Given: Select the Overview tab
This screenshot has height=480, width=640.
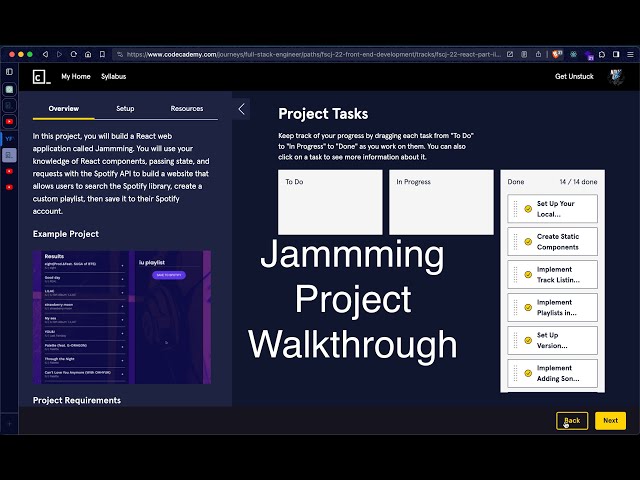Looking at the screenshot, I should tap(64, 109).
